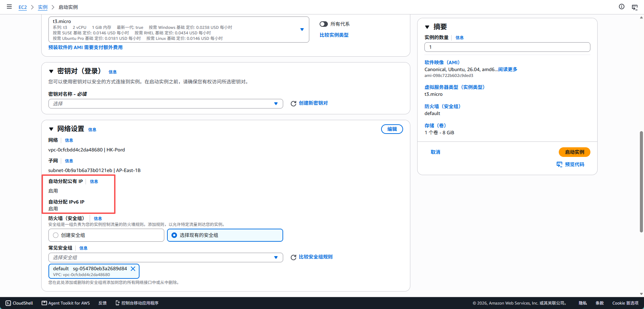
Task: Click the 比较安全组规则 link
Action: tap(316, 257)
